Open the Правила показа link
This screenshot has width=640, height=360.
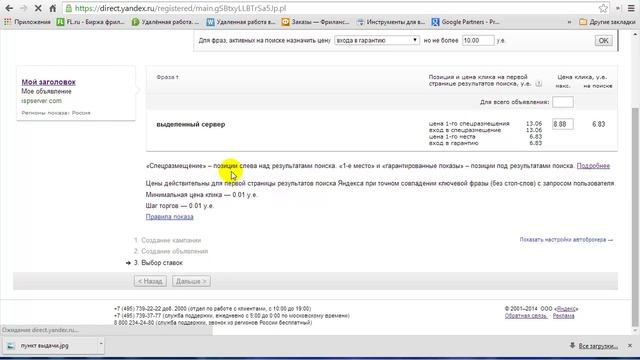[x=169, y=217]
